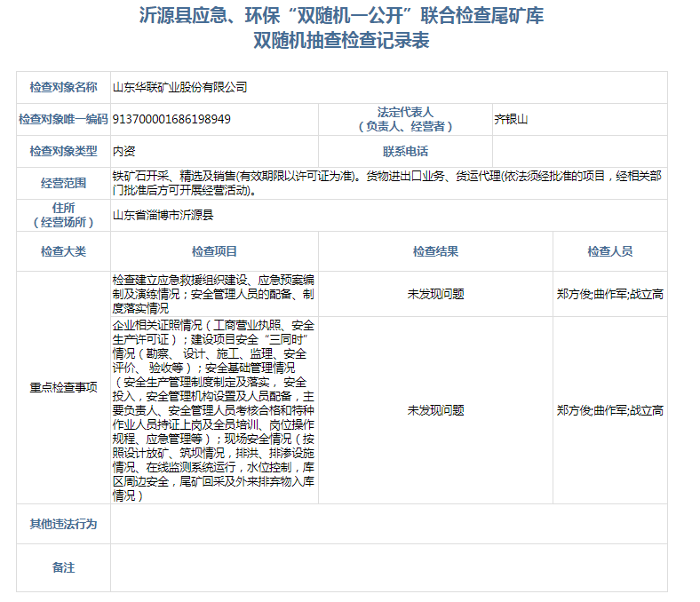Click the 备注 row label

click(x=63, y=567)
